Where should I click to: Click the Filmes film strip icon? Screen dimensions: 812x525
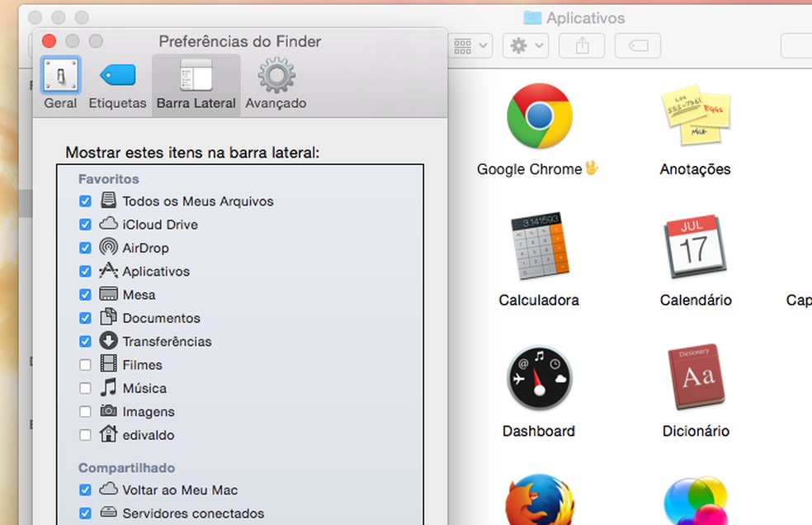108,363
